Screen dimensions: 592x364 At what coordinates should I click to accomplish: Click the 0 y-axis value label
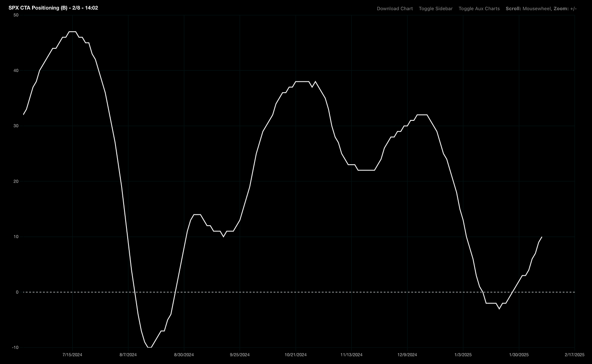pos(17,292)
